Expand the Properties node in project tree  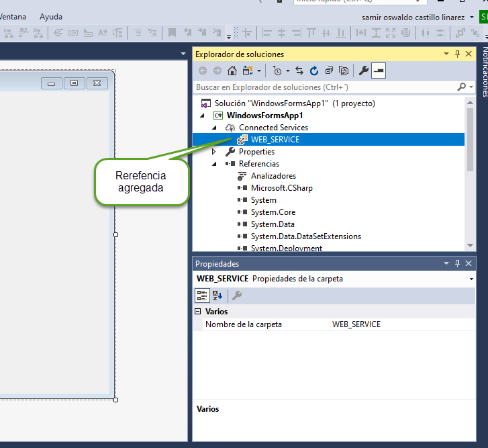[214, 152]
